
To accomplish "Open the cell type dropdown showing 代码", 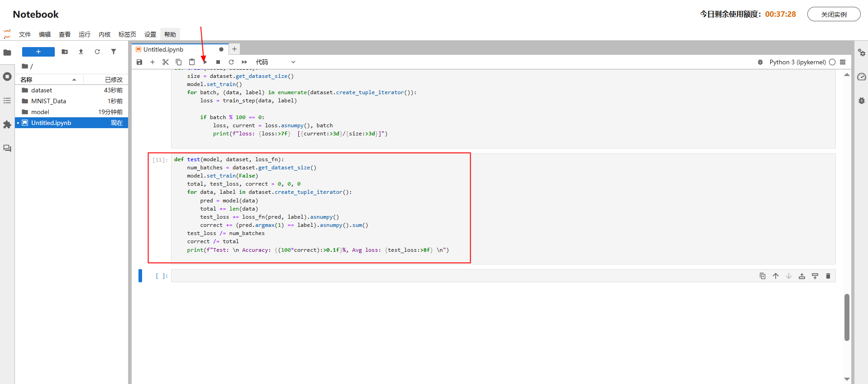I will tap(275, 62).
